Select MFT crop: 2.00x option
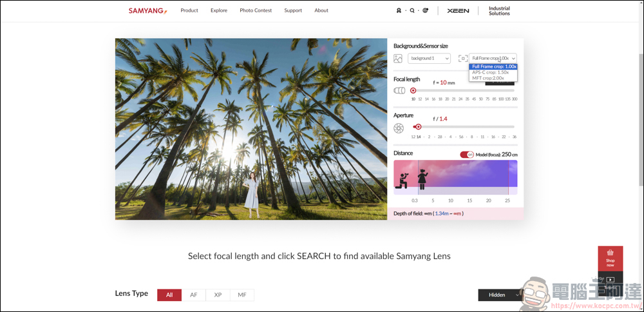The height and width of the screenshot is (312, 644). pos(493,78)
